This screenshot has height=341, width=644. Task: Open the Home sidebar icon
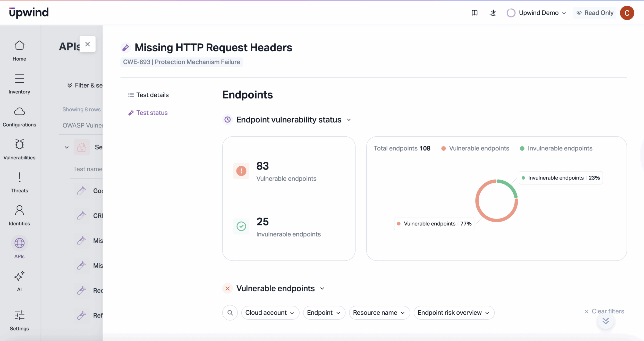19,46
